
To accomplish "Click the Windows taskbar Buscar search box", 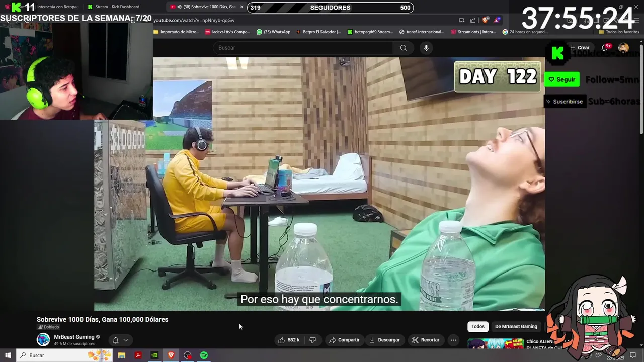I will click(64, 355).
